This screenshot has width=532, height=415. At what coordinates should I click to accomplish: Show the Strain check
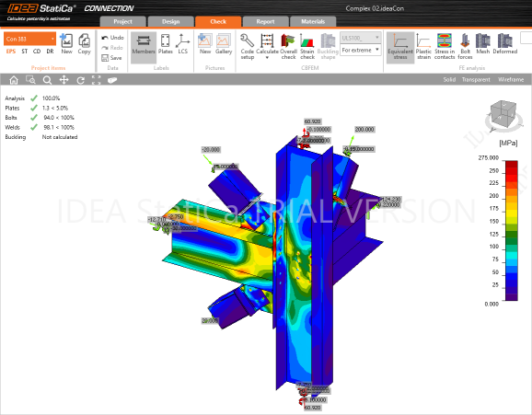click(307, 47)
